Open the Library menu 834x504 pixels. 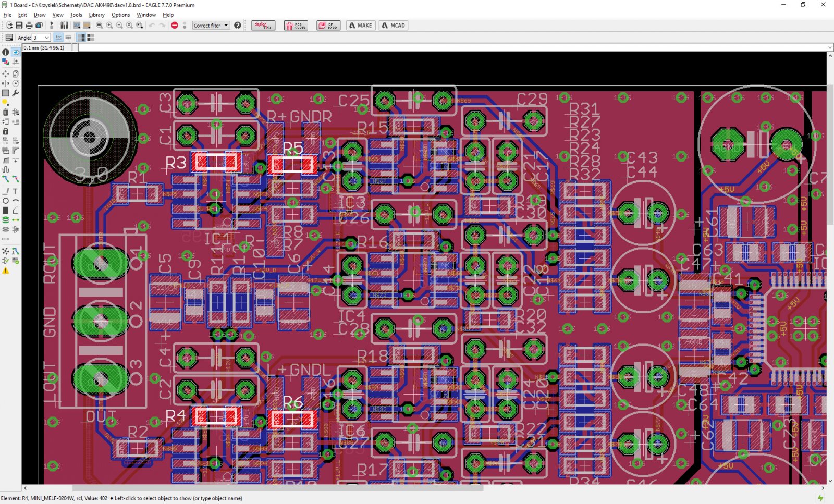96,15
